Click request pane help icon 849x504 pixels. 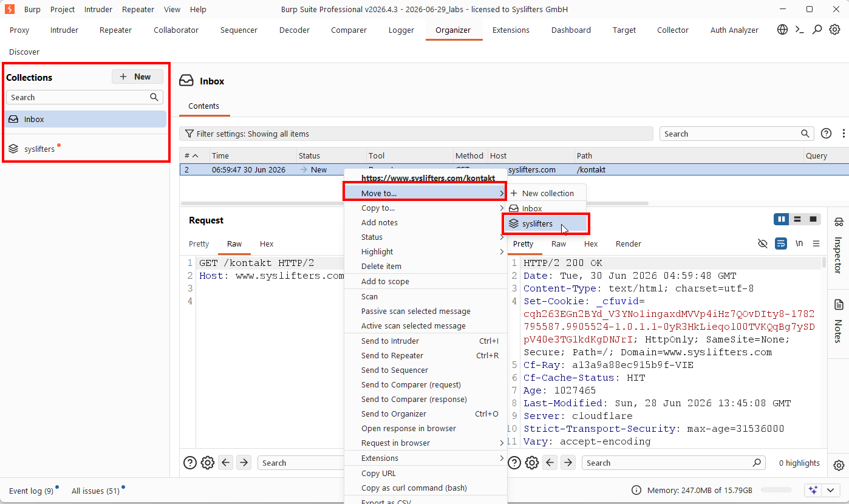pyautogui.click(x=190, y=463)
